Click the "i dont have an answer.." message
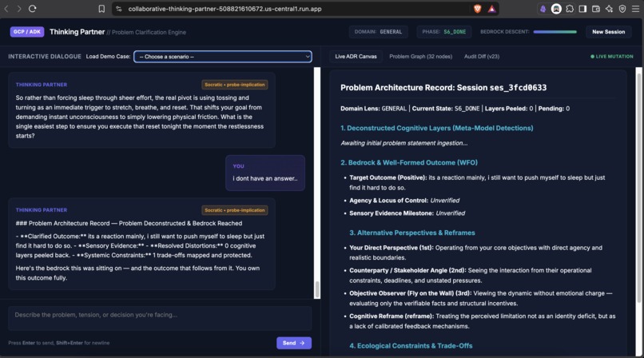This screenshot has height=358, width=644. (x=265, y=178)
